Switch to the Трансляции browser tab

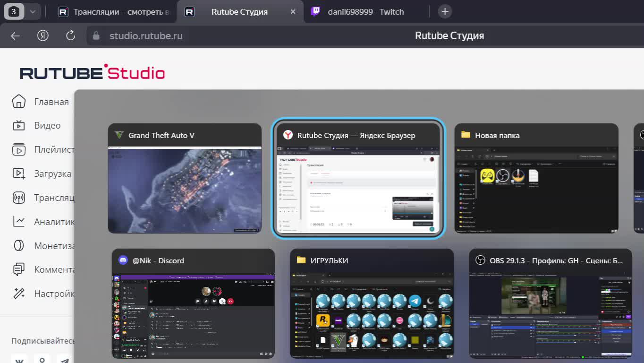click(x=113, y=12)
